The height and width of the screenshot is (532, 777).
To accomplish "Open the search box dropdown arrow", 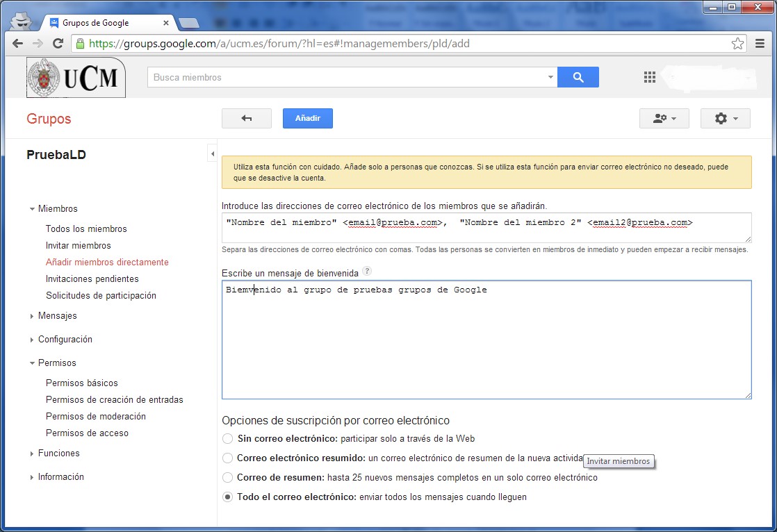I will tap(550, 77).
